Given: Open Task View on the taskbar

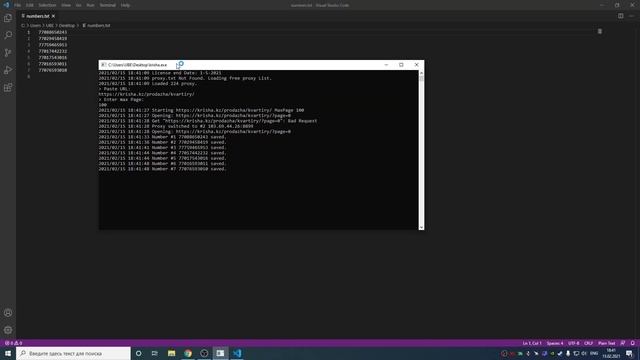Looking at the screenshot, I should coord(155,353).
